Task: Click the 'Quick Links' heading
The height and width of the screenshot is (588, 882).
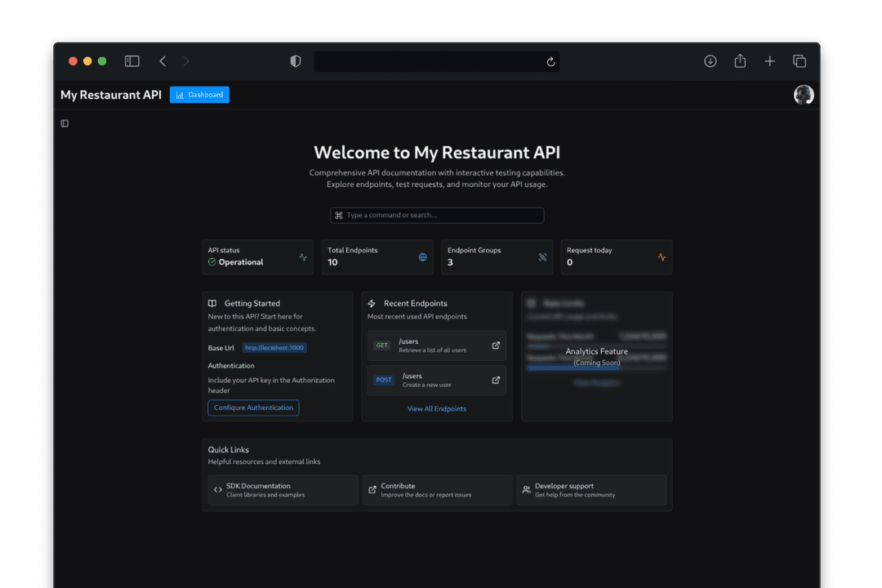Action: click(229, 450)
